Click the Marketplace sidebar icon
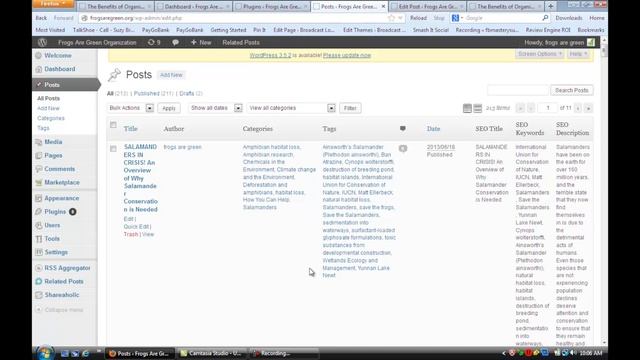This screenshot has width=640, height=360. (39, 182)
